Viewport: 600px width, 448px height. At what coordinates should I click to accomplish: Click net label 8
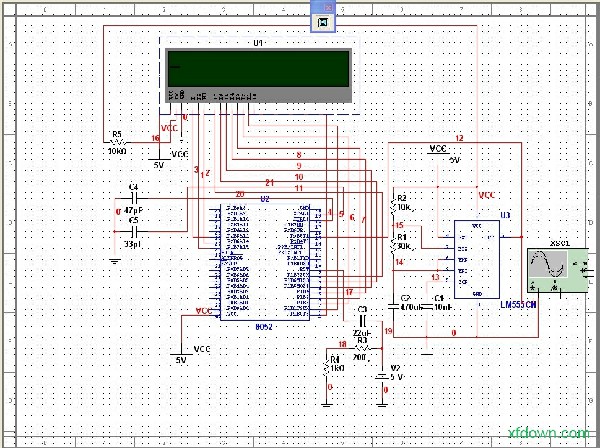[x=299, y=155]
